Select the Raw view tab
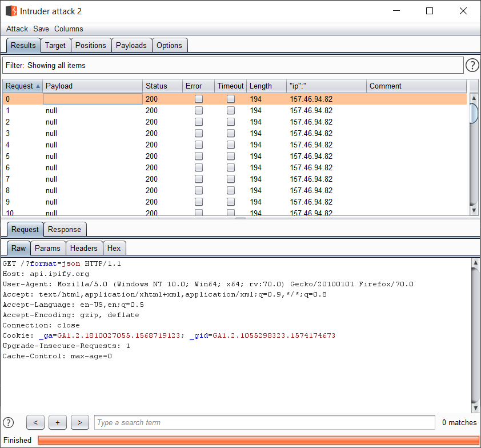Screen dimensions: 481x448 click(x=18, y=248)
